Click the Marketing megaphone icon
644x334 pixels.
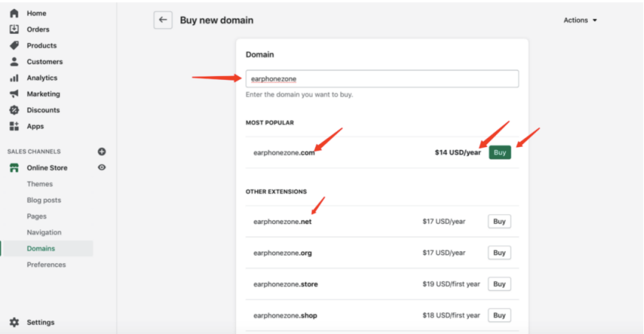[x=14, y=94]
